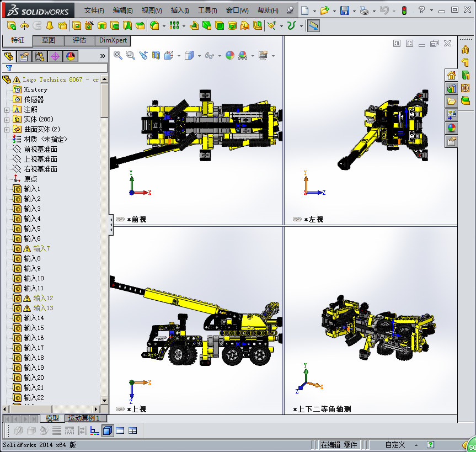Click the Curves tool icon

291,26
